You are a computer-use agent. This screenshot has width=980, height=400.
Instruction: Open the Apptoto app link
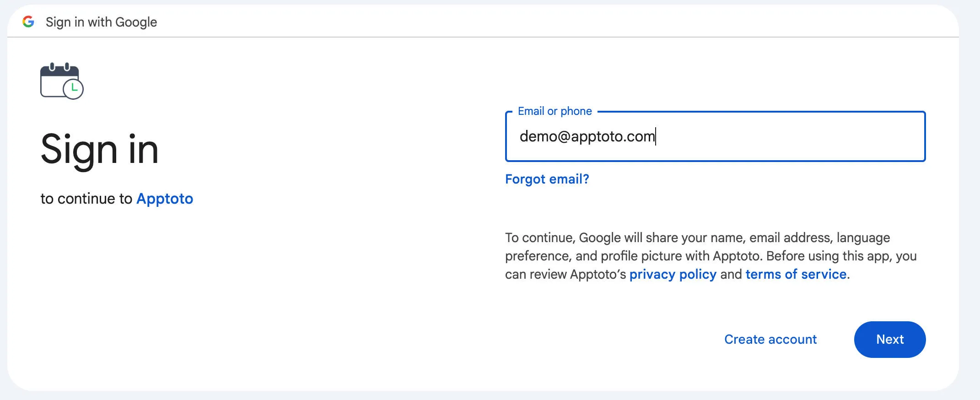(x=165, y=199)
